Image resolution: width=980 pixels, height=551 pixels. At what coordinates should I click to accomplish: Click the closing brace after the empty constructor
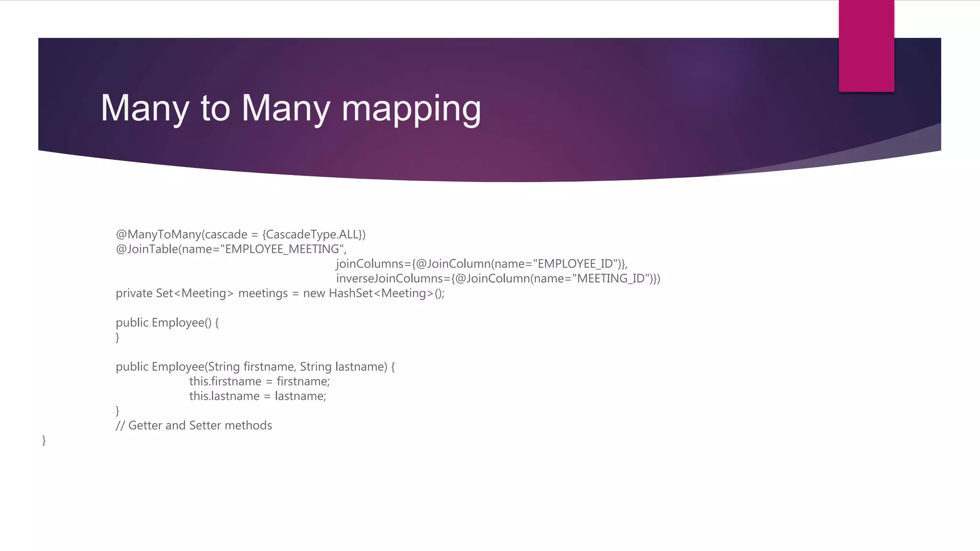click(x=118, y=337)
